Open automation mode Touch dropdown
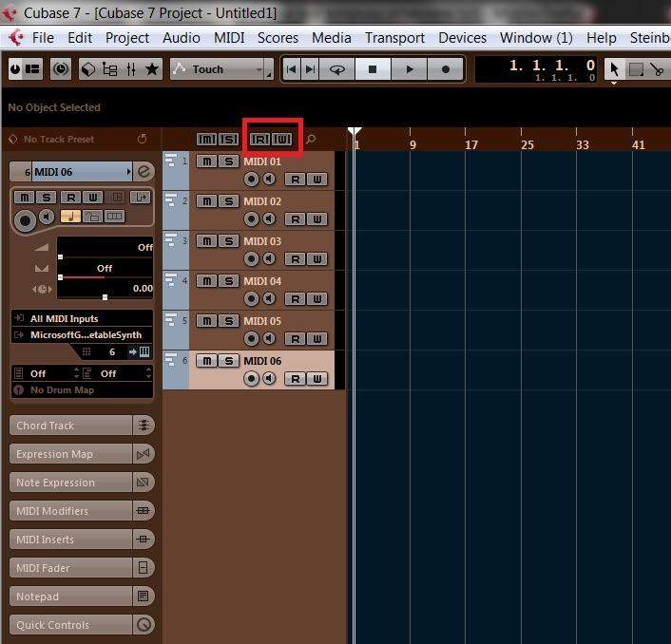The image size is (671, 644). point(221,68)
